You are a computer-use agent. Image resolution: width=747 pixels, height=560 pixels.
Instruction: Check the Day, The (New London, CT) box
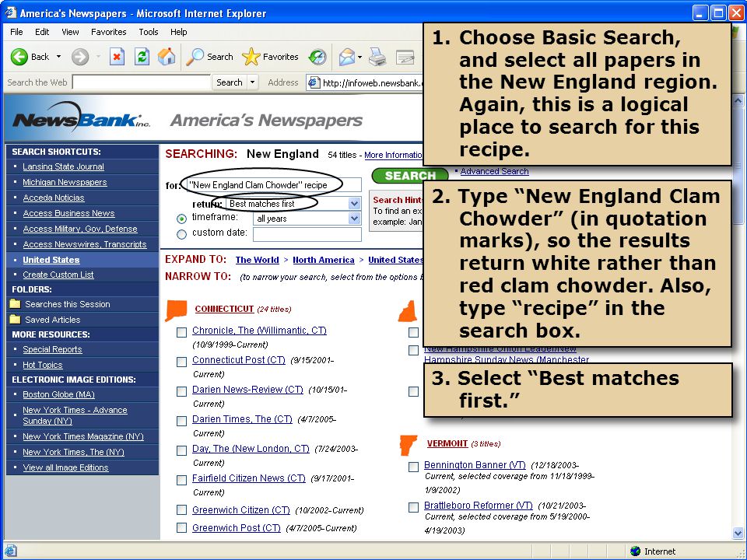(x=181, y=450)
